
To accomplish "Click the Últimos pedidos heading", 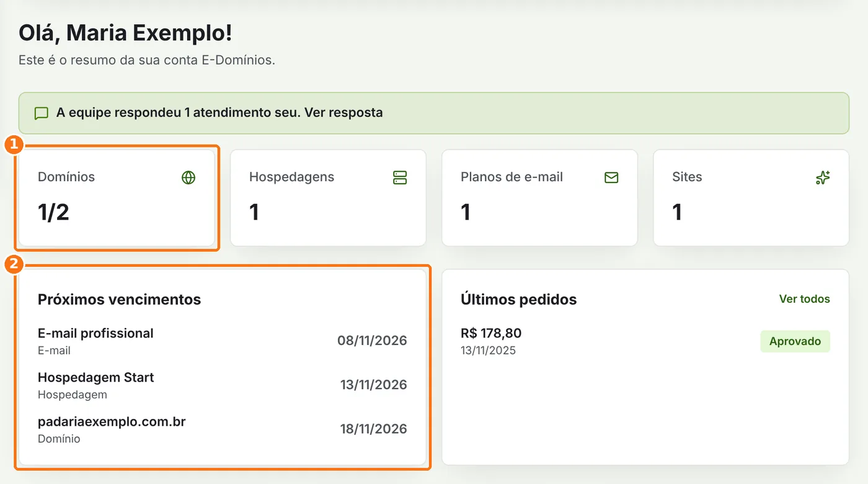I will (x=519, y=300).
